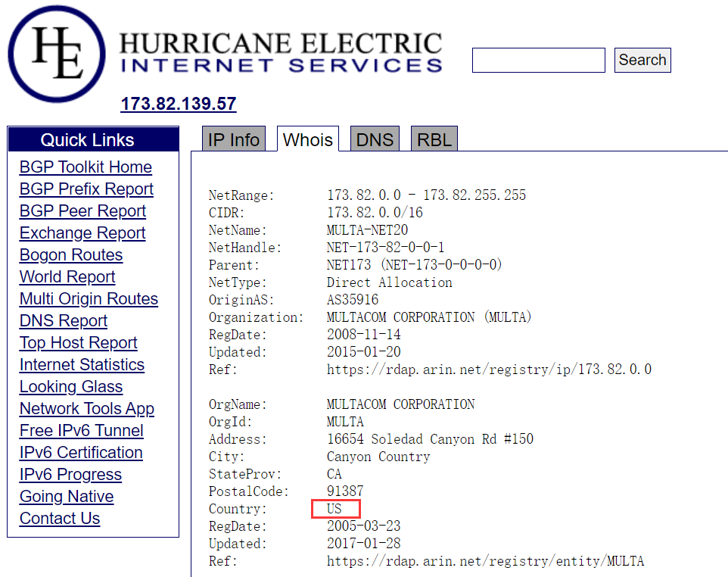This screenshot has width=728, height=577.
Task: Click the Hurricane Electric HE logo
Action: [x=57, y=54]
